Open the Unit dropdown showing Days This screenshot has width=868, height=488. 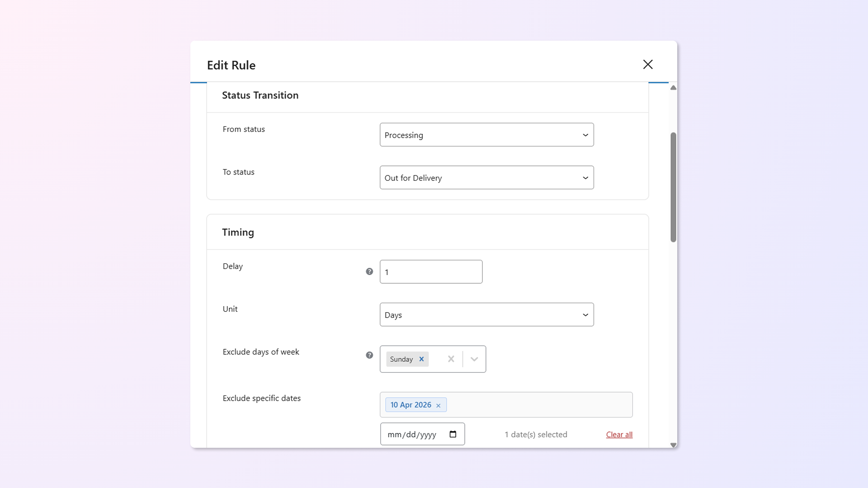pyautogui.click(x=486, y=314)
